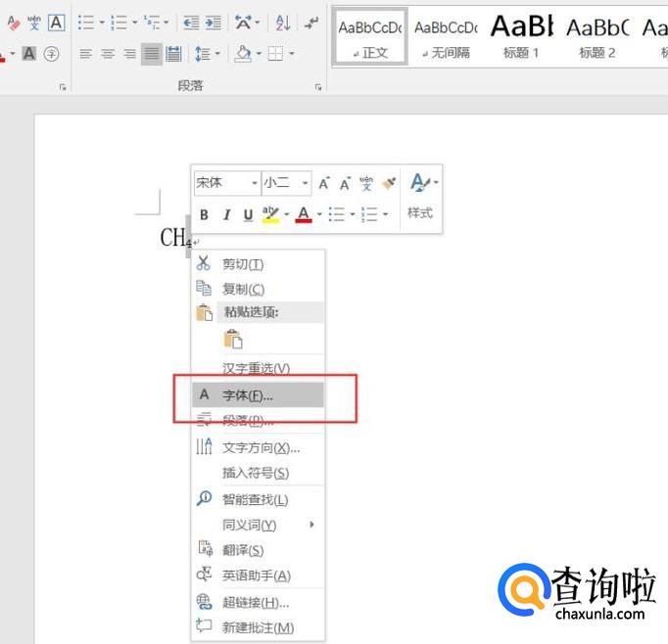
Task: Align text left in ribbon
Action: coord(86,54)
